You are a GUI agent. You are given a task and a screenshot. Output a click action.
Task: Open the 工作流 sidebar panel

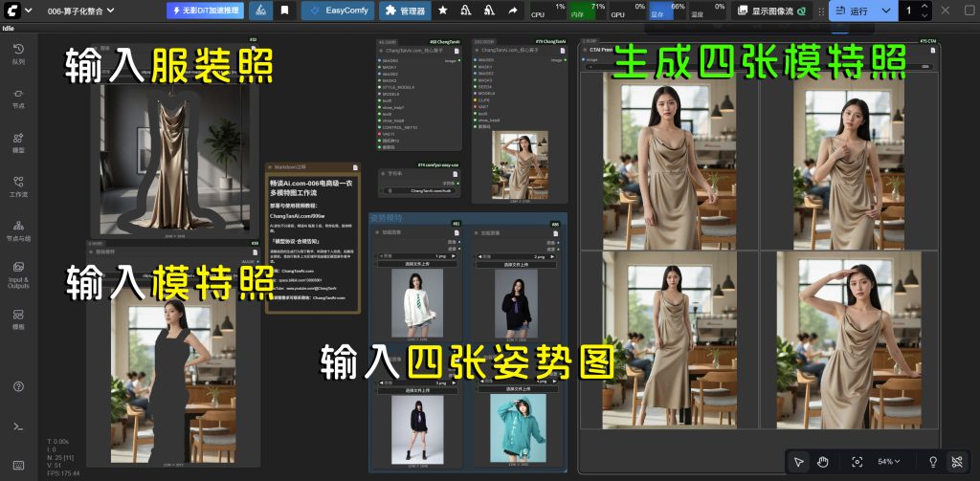(18, 186)
